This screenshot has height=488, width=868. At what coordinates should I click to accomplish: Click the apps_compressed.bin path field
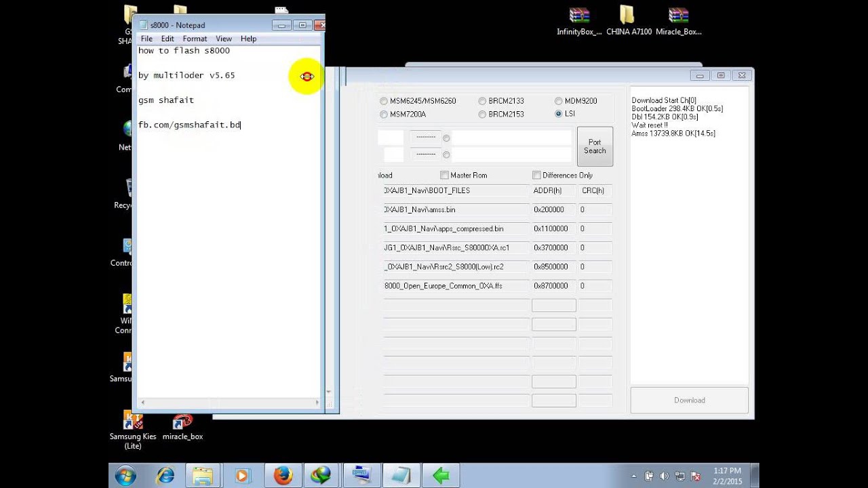point(456,229)
